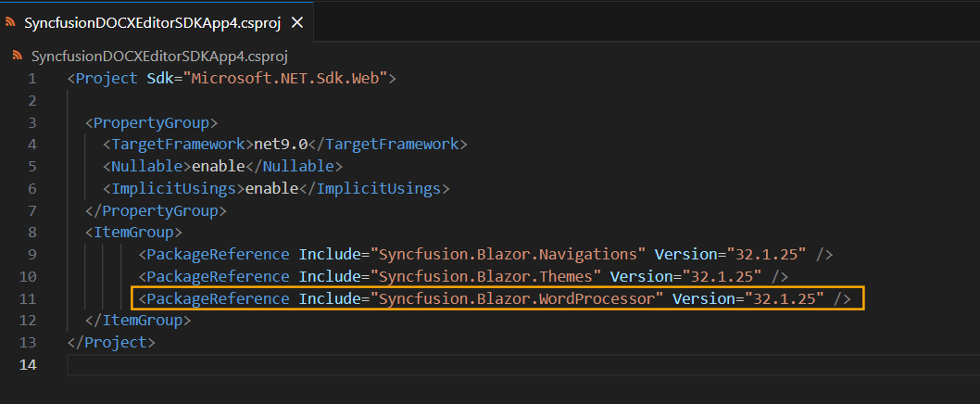Click the net9.0 TargetFramework value
This screenshot has height=404, width=980.
pos(281,145)
